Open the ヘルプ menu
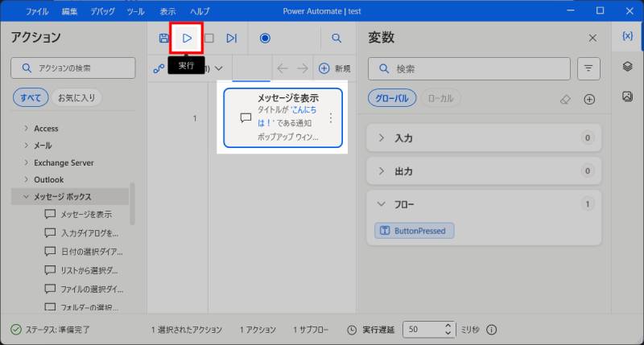The image size is (644, 345). point(200,11)
